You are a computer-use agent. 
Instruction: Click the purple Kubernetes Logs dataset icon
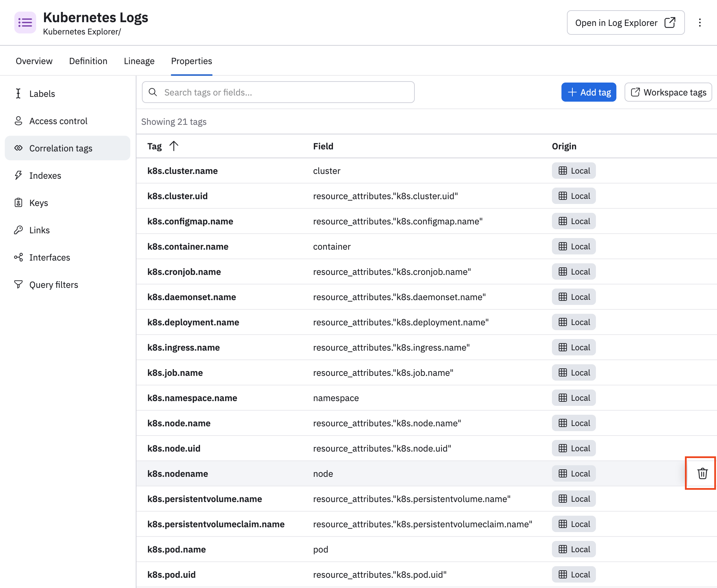click(x=25, y=23)
